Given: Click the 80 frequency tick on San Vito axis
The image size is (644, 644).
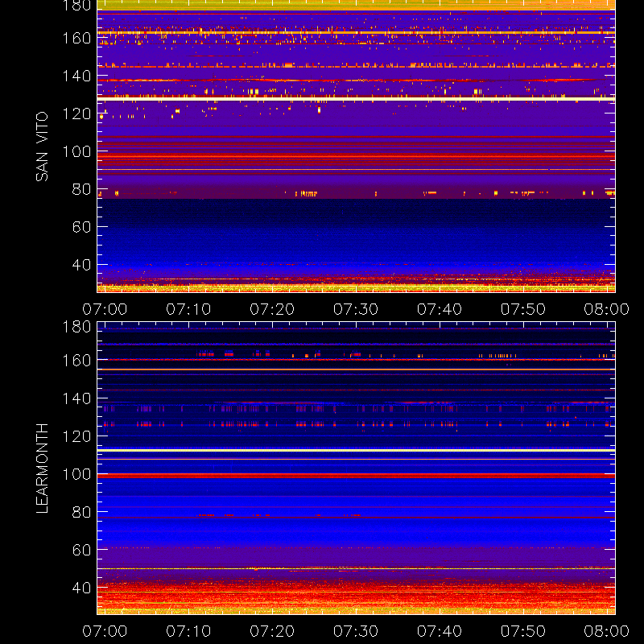Looking at the screenshot, I should coord(81,189).
